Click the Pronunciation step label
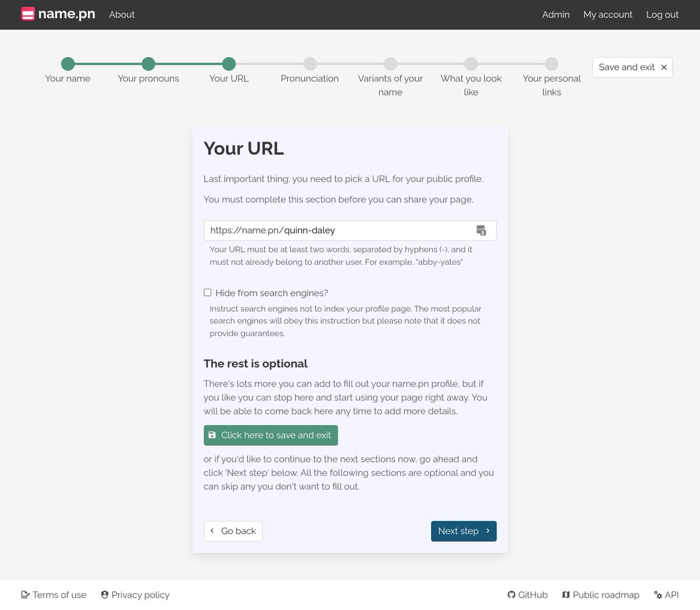 pos(310,78)
